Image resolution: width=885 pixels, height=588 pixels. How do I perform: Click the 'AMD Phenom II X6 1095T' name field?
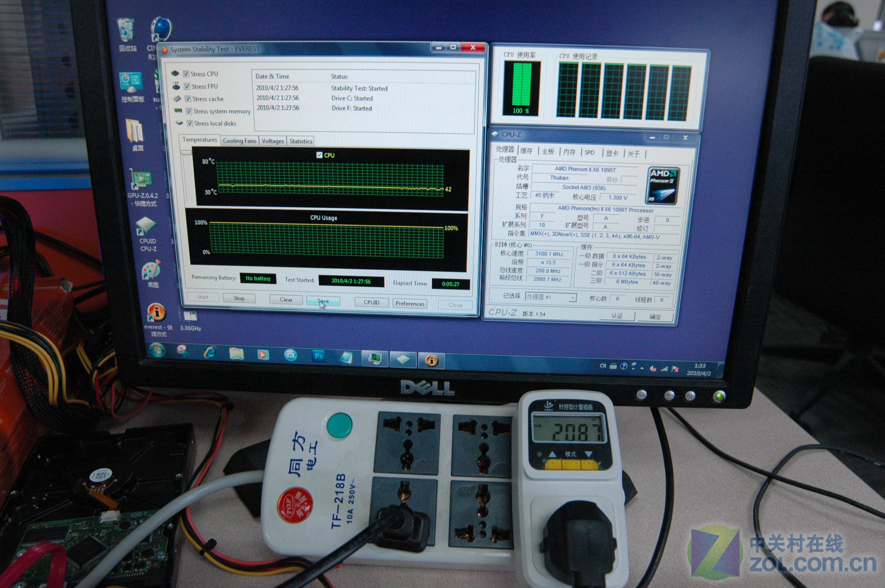(x=585, y=170)
